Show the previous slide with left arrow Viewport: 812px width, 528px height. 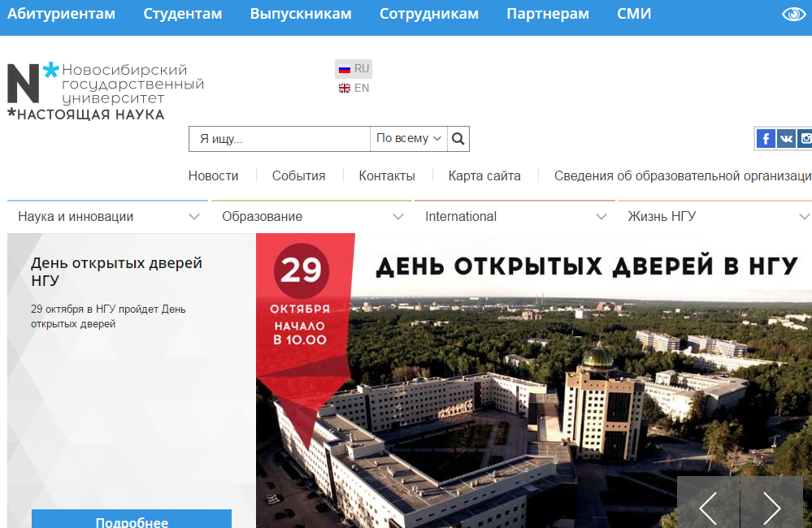[708, 508]
